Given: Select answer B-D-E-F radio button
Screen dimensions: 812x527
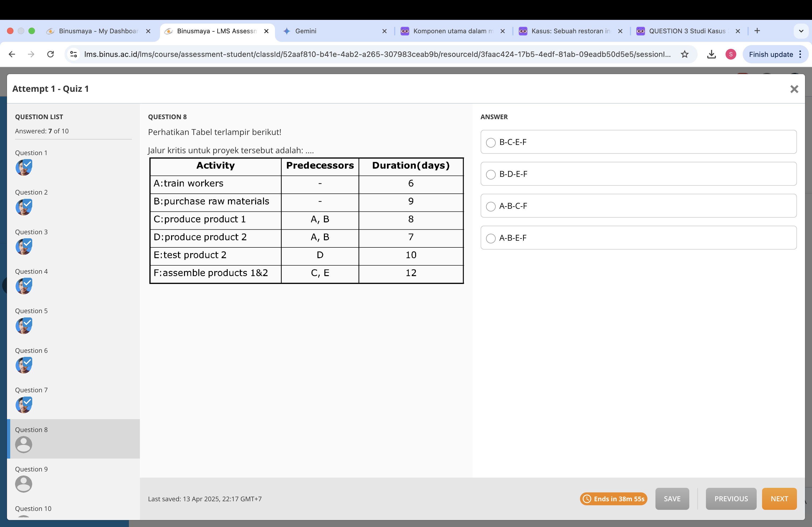Looking at the screenshot, I should (491, 174).
